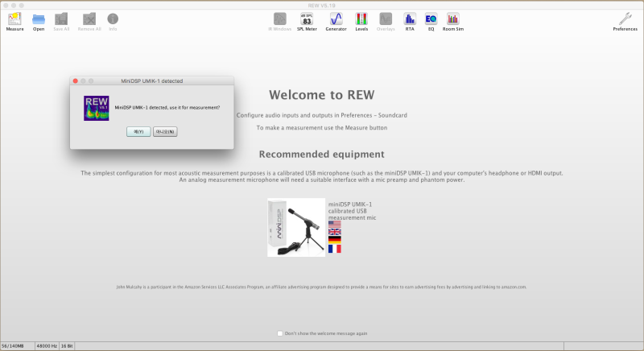Click the Measure toolbar icon
644x351 pixels.
[14, 19]
